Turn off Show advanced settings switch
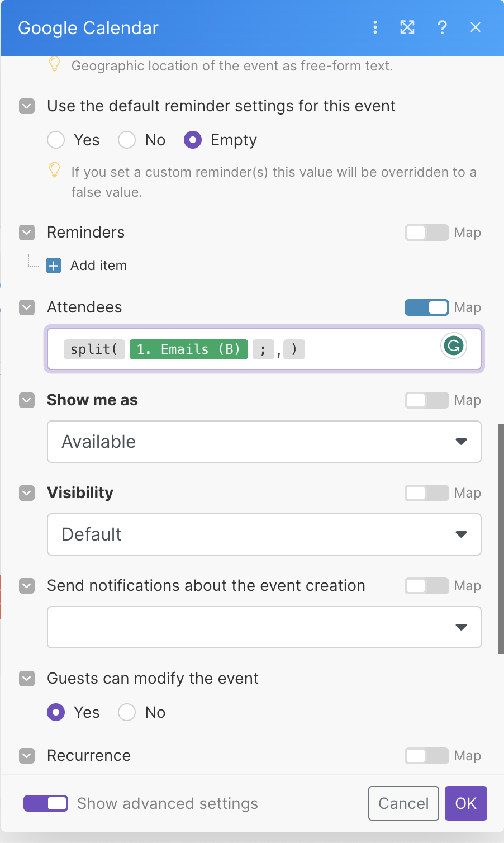504x843 pixels. click(x=46, y=803)
